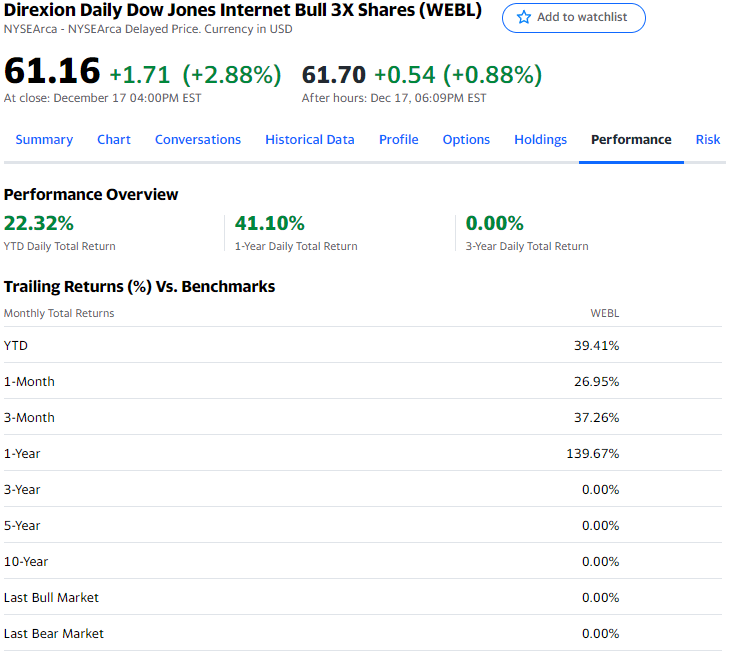
Task: Switch to the Risk tab
Action: [708, 140]
